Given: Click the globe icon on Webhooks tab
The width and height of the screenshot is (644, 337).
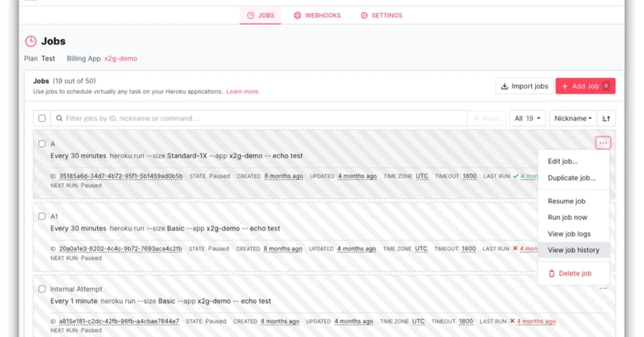Looking at the screenshot, I should 297,16.
